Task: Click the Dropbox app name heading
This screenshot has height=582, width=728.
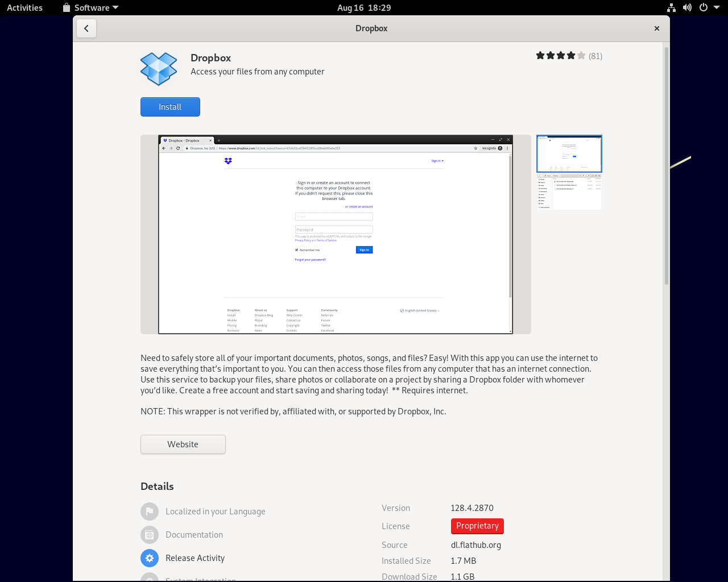Action: 210,58
